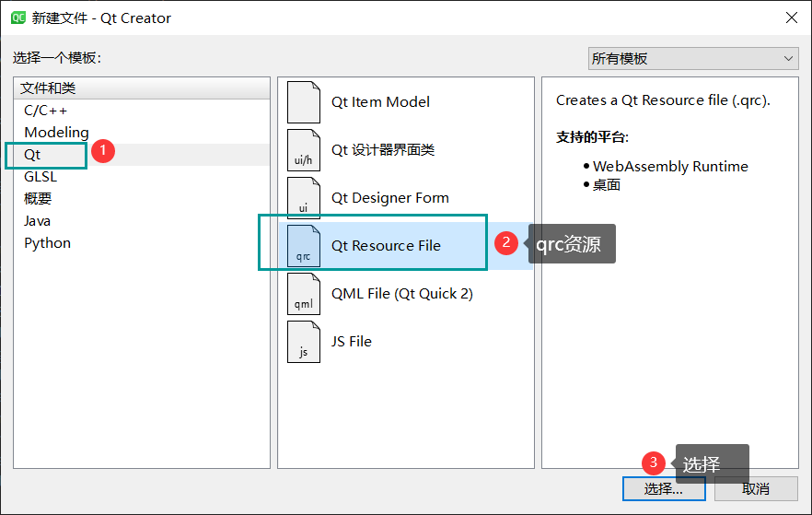Viewport: 812px width, 515px height.
Task: Close the 新建文件 dialog window
Action: point(792,18)
